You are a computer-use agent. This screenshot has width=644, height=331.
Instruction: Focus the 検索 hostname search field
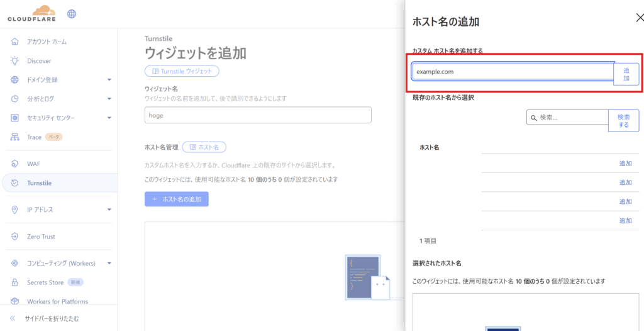567,118
